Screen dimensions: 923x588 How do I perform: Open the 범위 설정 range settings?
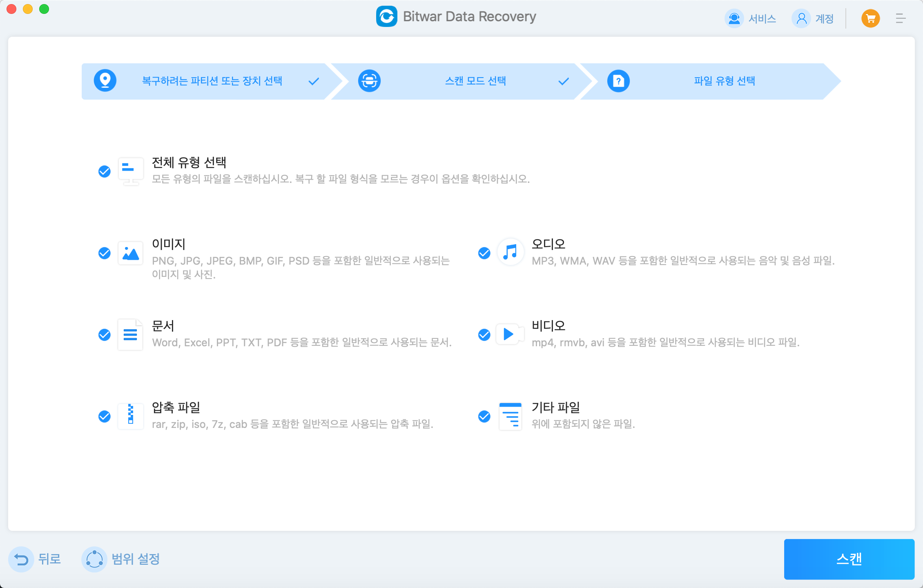coord(122,559)
